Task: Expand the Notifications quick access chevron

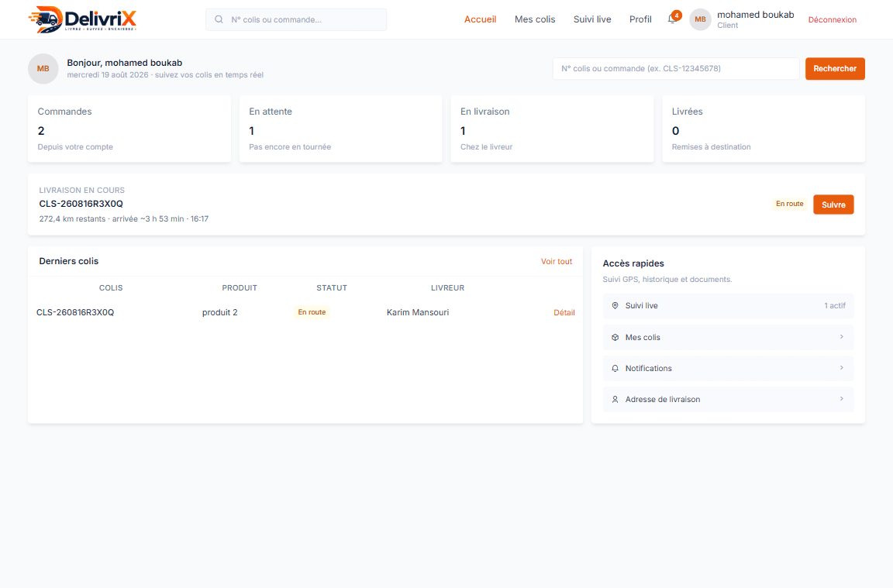Action: point(842,368)
